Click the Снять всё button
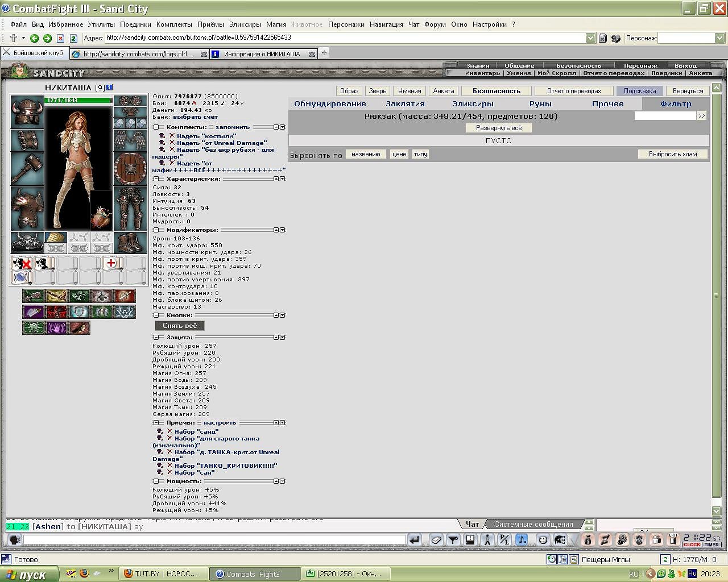728x582 pixels. point(180,326)
